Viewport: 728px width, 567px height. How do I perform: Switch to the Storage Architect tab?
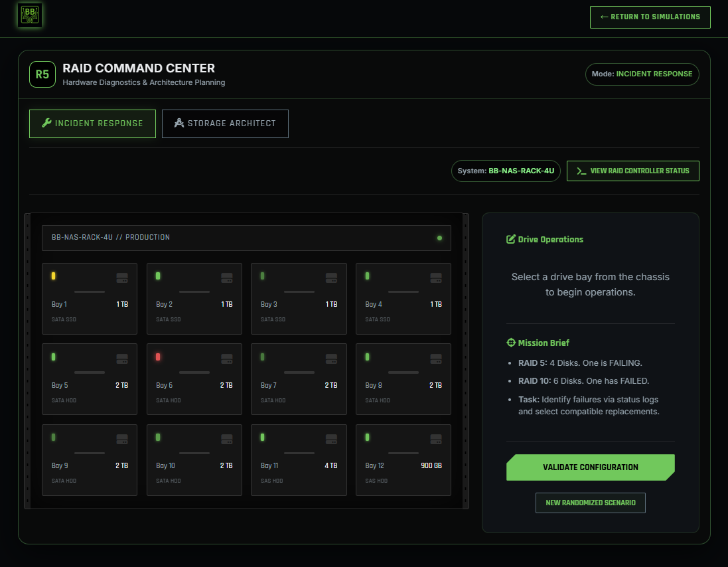pyautogui.click(x=225, y=123)
